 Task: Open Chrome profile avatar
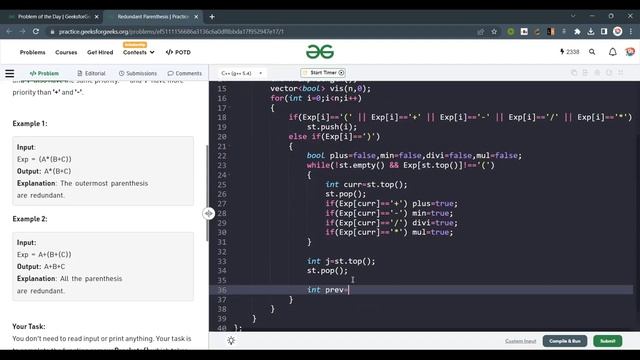point(618,31)
